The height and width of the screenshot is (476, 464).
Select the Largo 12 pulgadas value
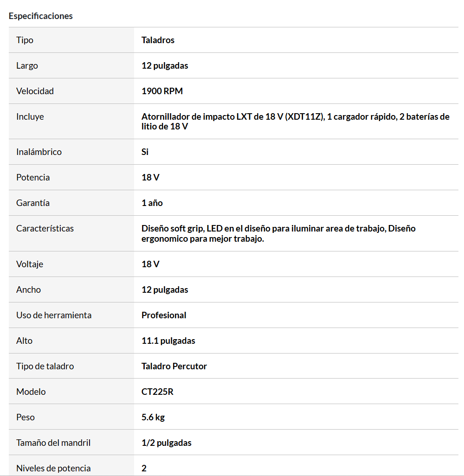tap(165, 65)
